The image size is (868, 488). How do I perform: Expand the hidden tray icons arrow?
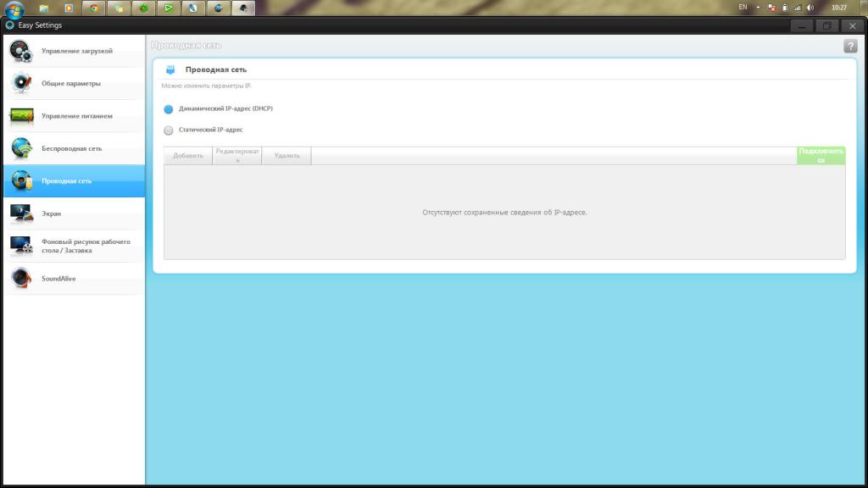coord(758,8)
